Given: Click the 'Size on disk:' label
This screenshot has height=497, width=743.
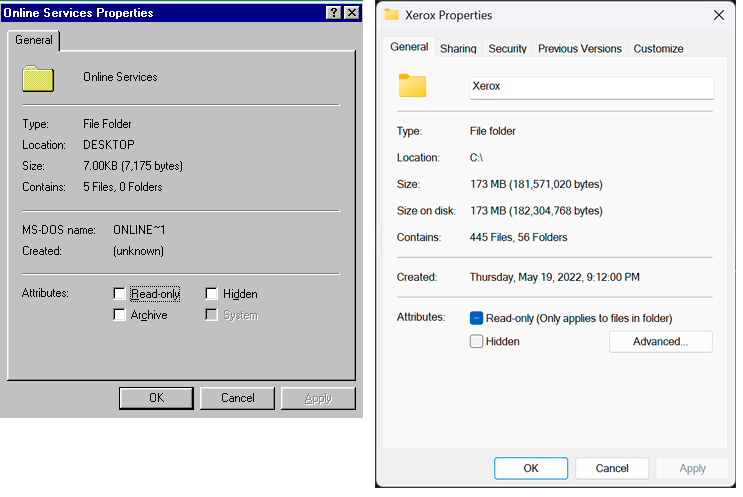Looking at the screenshot, I should (x=426, y=210).
